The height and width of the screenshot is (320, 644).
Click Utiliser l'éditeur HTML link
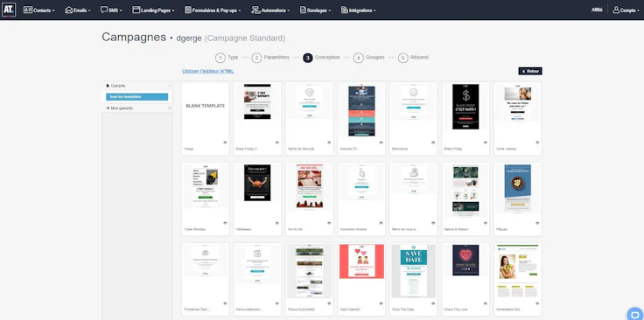[x=208, y=71]
